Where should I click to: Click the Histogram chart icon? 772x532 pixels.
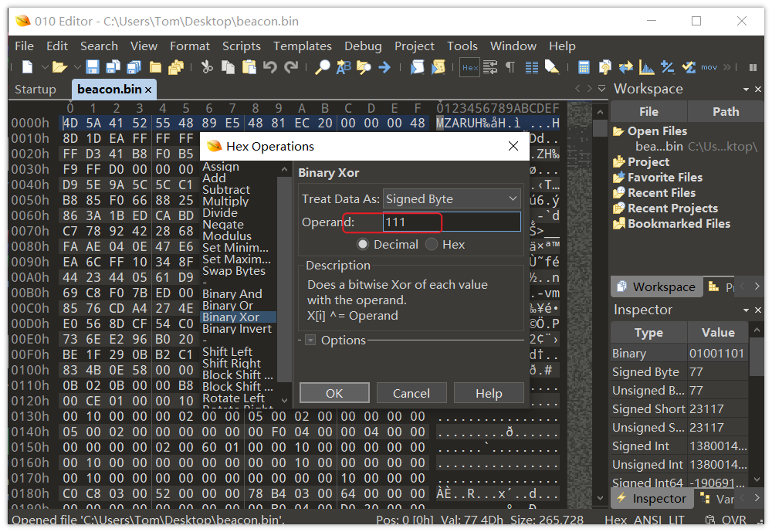646,67
